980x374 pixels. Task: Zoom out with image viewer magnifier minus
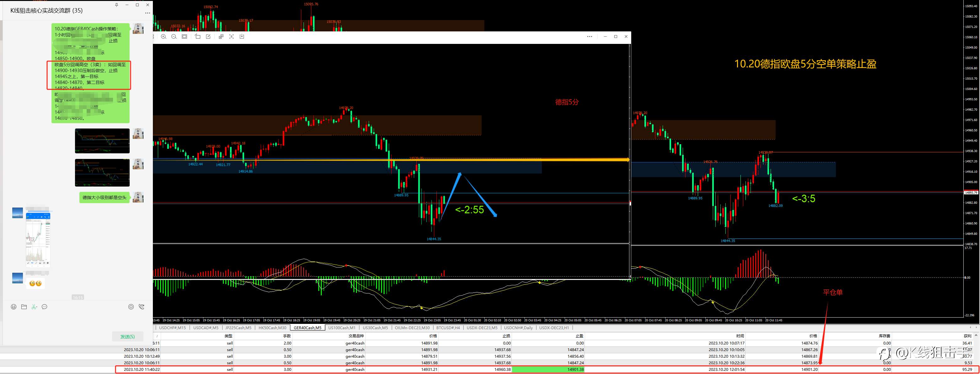pyautogui.click(x=174, y=36)
